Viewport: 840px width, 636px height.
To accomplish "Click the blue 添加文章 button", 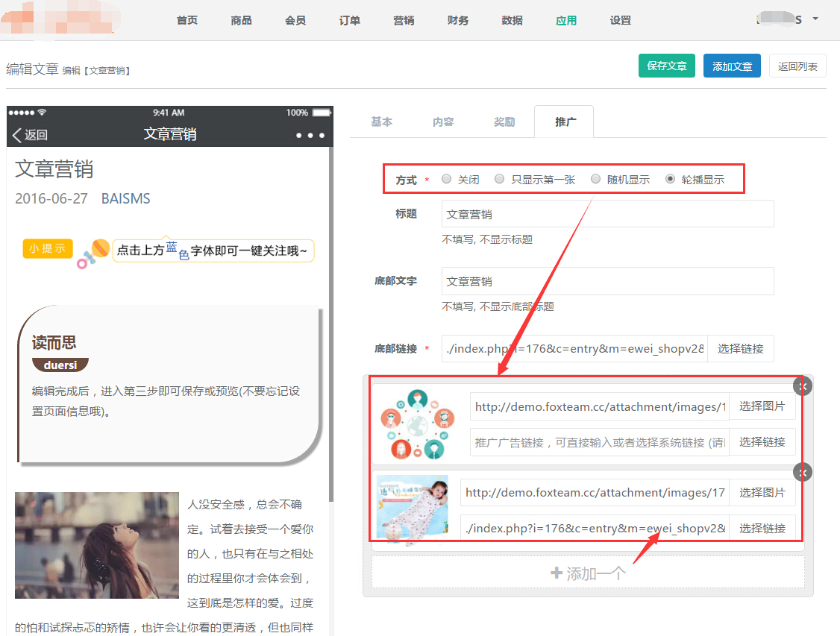I will point(731,66).
